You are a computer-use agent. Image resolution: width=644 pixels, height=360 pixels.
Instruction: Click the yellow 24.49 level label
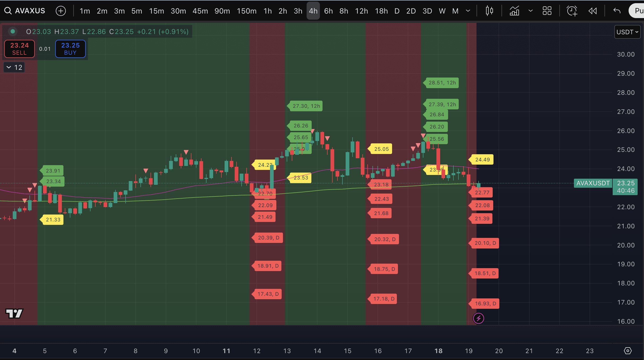point(481,160)
